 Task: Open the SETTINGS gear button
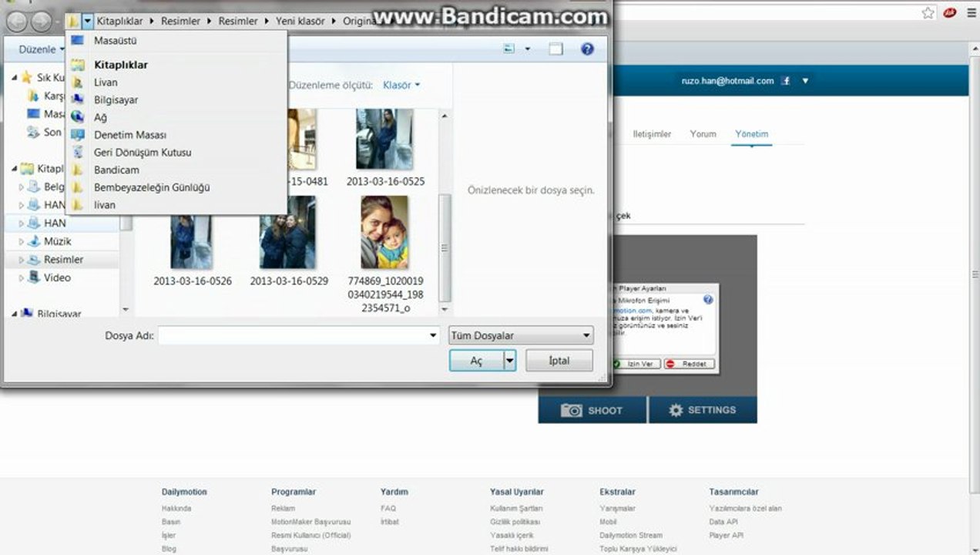[x=703, y=410]
